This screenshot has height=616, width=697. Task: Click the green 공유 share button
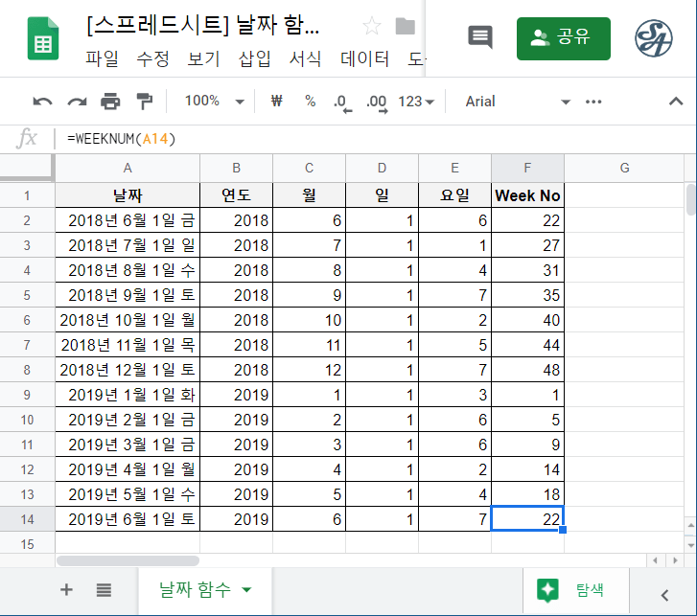(x=563, y=37)
